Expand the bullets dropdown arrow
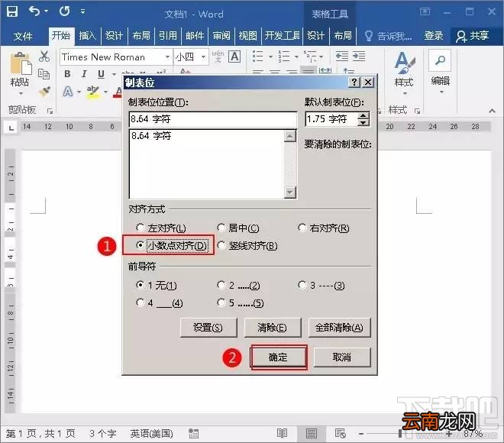The image size is (504, 443). point(270,57)
